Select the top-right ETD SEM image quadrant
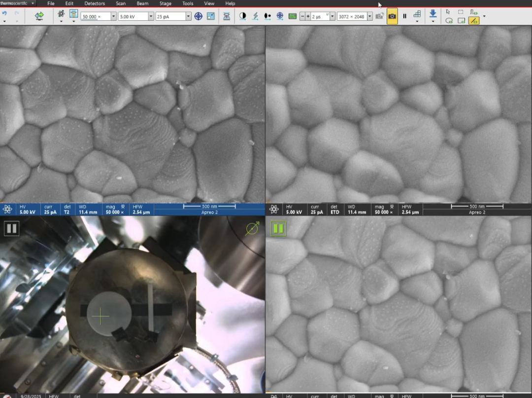 [x=399, y=114]
